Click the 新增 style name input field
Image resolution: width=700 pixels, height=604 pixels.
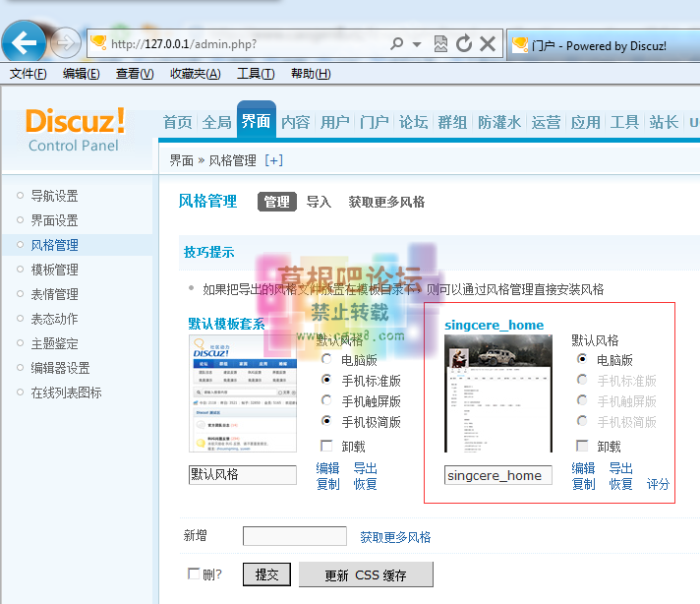click(x=295, y=536)
